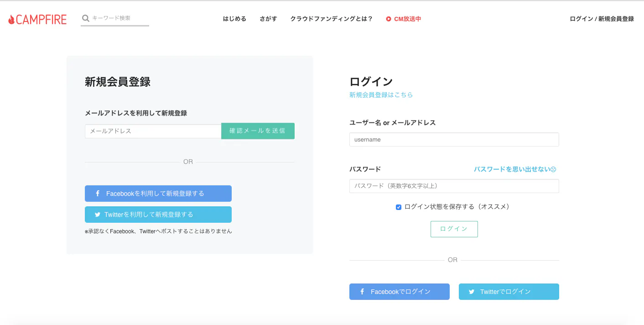Open the 新規会員登録はこちら link
The image size is (644, 325).
tap(380, 94)
